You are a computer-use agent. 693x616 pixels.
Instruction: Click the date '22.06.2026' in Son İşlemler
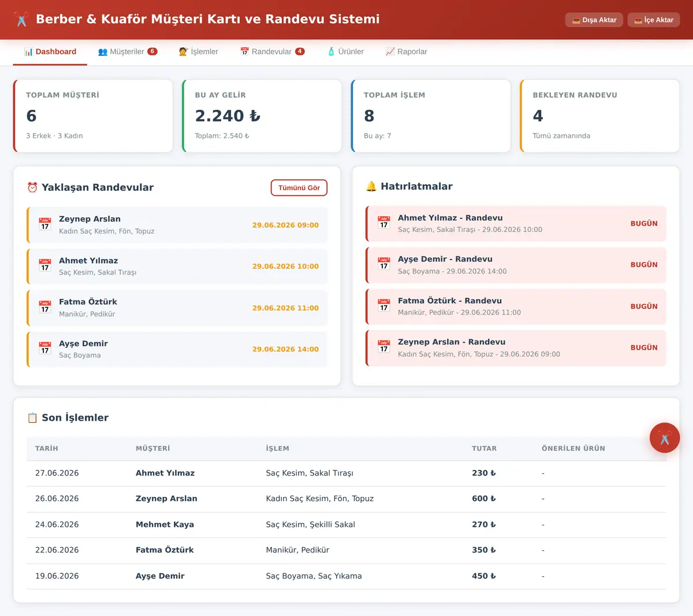57,550
